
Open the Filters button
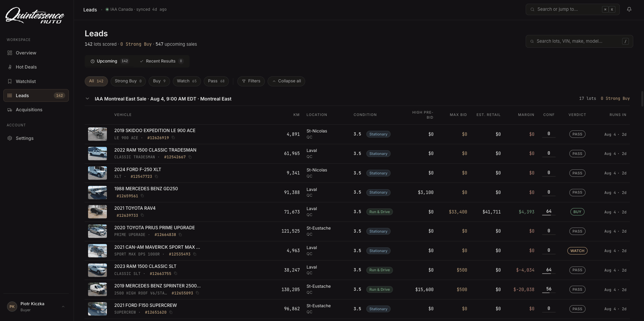pyautogui.click(x=251, y=81)
